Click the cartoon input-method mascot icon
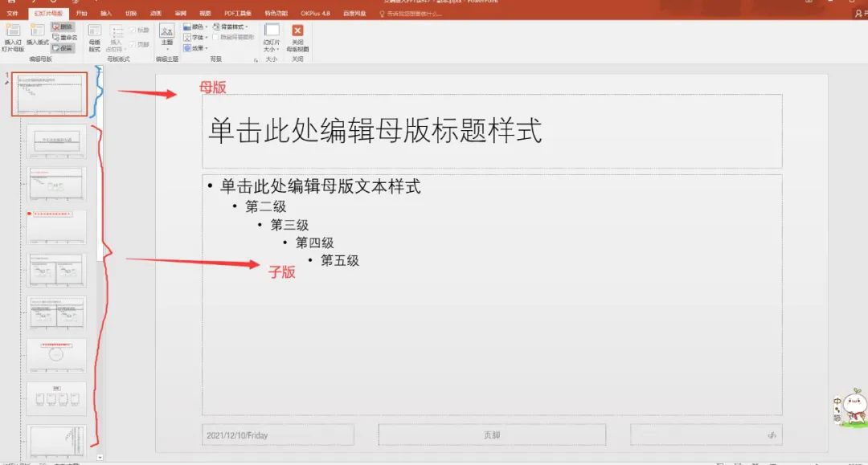Viewport: 868px width, 465px height. tap(852, 407)
